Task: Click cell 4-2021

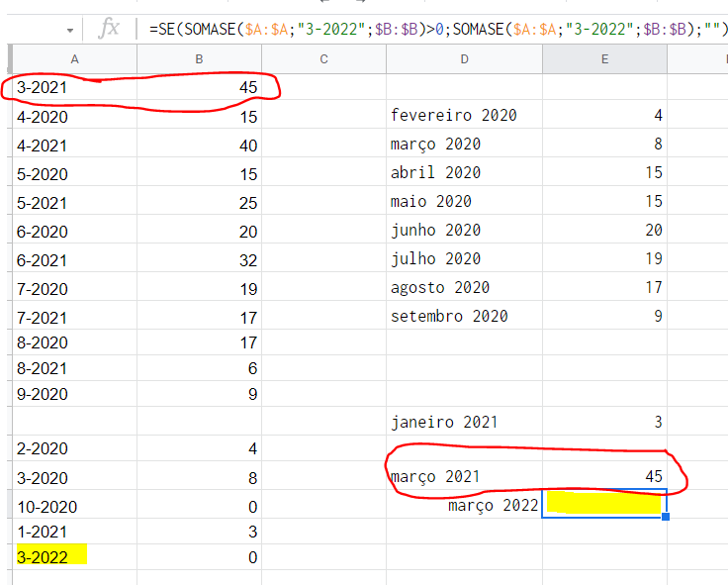Action: click(74, 145)
